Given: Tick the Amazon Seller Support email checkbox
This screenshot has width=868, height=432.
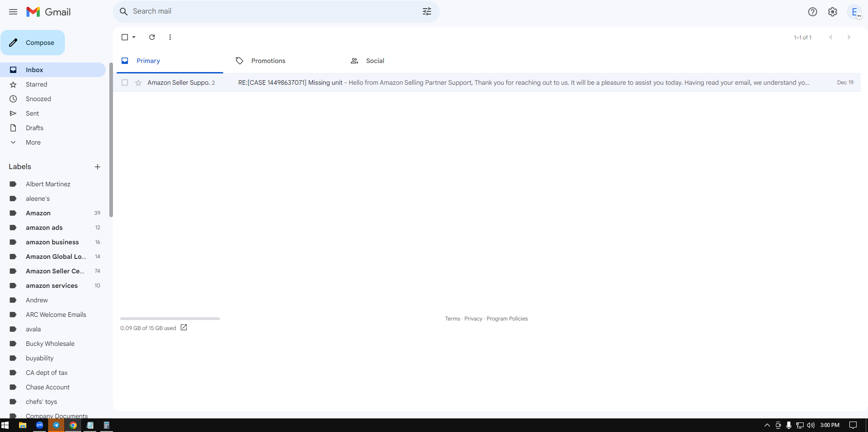Looking at the screenshot, I should pyautogui.click(x=125, y=83).
